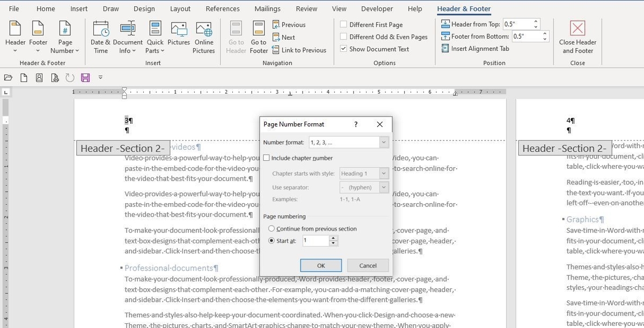Viewport: 644px width, 328px height.
Task: Open the Layout ribbon tab
Action: (180, 9)
